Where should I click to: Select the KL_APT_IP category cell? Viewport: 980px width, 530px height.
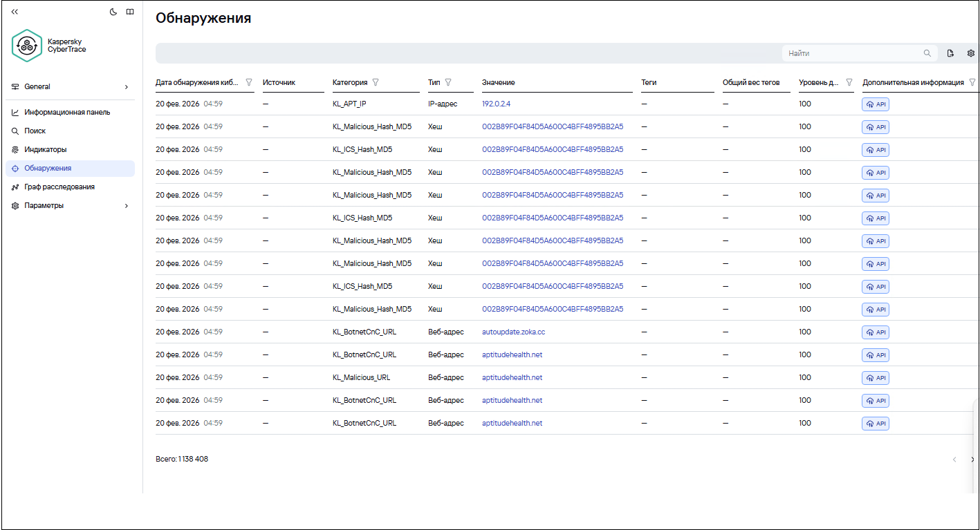[x=349, y=104]
